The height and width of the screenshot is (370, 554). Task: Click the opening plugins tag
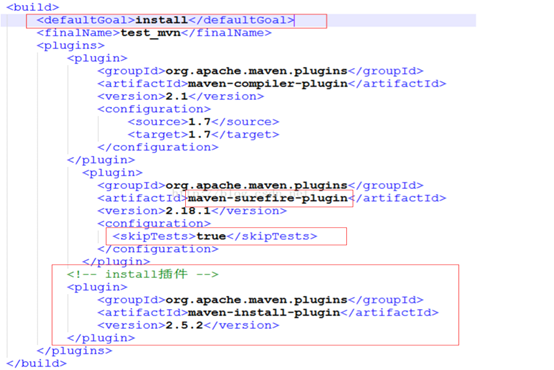click(x=71, y=46)
